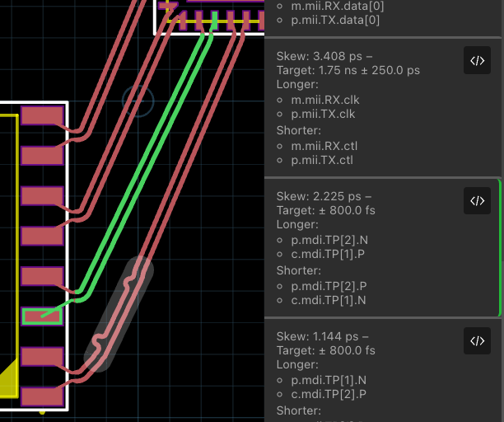The image size is (504, 422).
Task: Click code icon on 1.144 ps skew card
Action: coord(477,340)
